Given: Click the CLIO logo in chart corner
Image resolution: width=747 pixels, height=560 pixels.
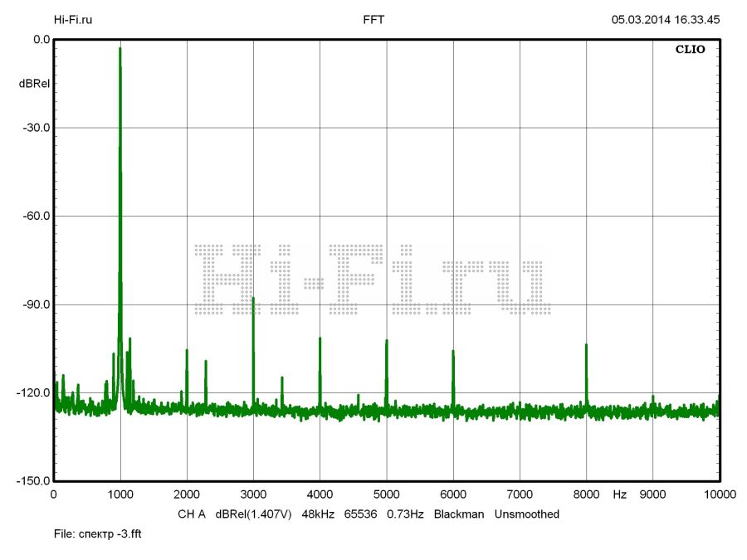Looking at the screenshot, I should 690,50.
